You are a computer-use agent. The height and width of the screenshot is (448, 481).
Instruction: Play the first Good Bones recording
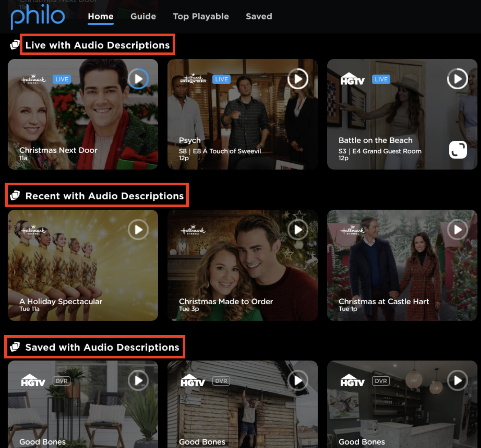coord(138,381)
